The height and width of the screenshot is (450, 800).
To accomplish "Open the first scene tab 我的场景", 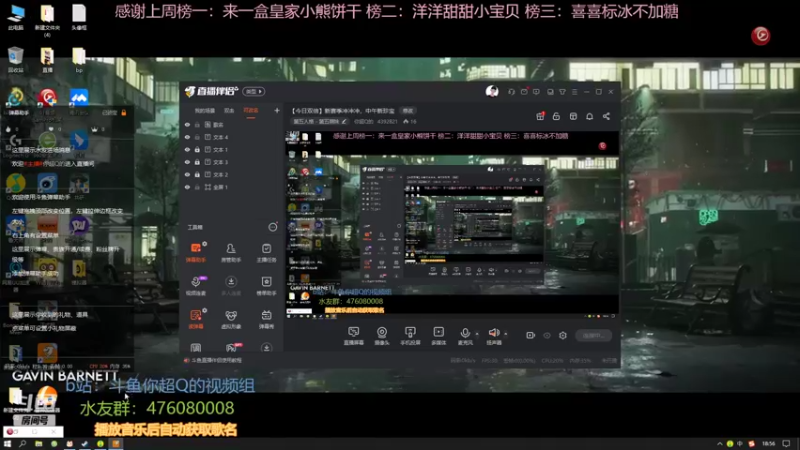I will pos(205,111).
